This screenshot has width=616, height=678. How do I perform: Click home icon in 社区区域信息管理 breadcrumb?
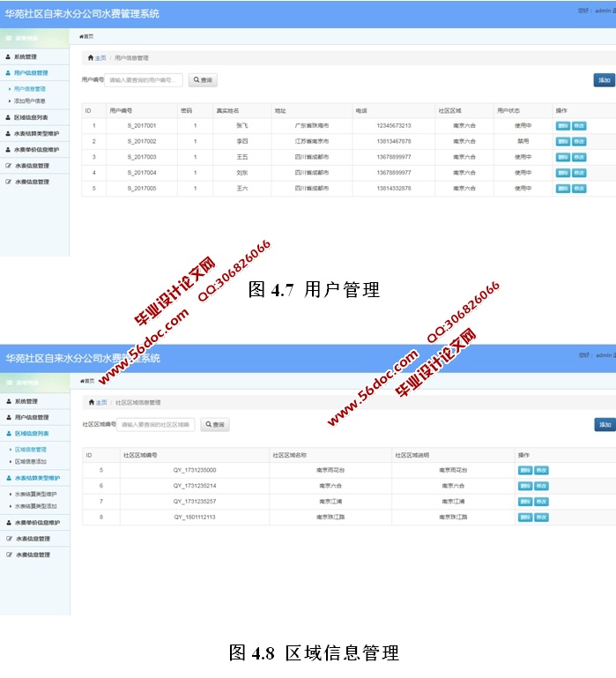coord(91,402)
